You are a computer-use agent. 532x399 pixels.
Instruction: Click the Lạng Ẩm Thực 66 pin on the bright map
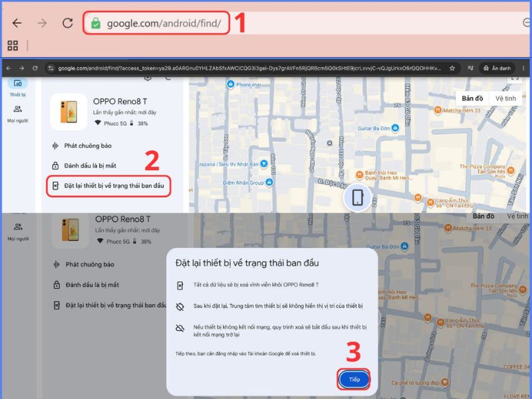point(430,203)
